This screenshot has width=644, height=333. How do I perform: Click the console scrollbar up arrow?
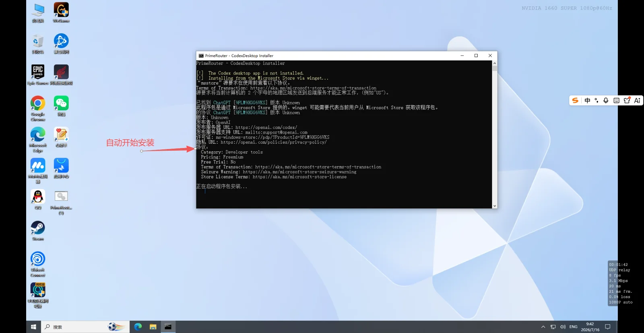pos(495,63)
